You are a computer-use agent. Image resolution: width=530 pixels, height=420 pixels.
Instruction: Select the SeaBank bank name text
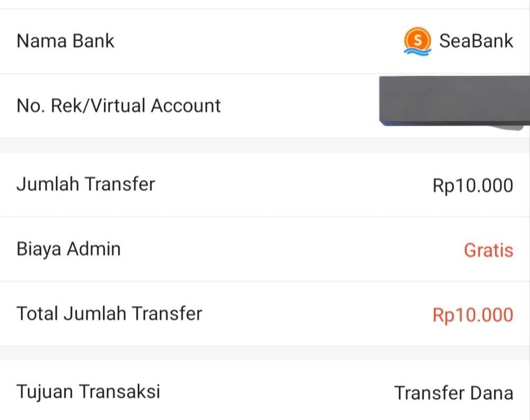(x=476, y=41)
